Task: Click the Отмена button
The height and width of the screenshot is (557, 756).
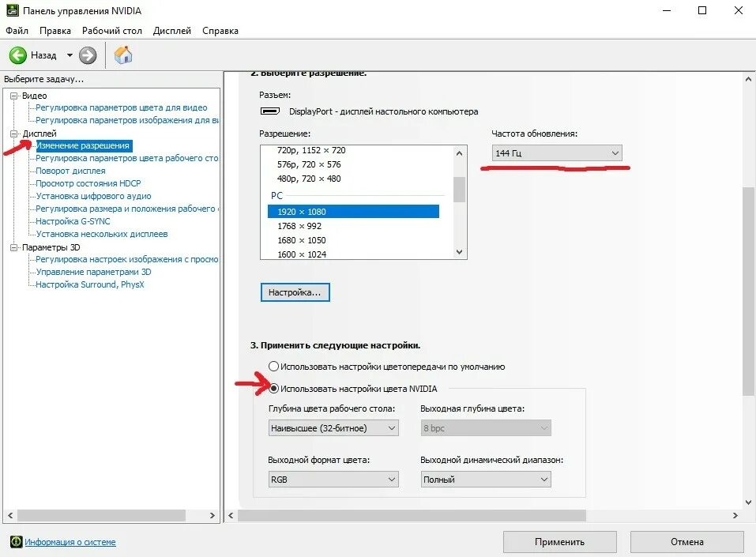Action: pos(687,542)
